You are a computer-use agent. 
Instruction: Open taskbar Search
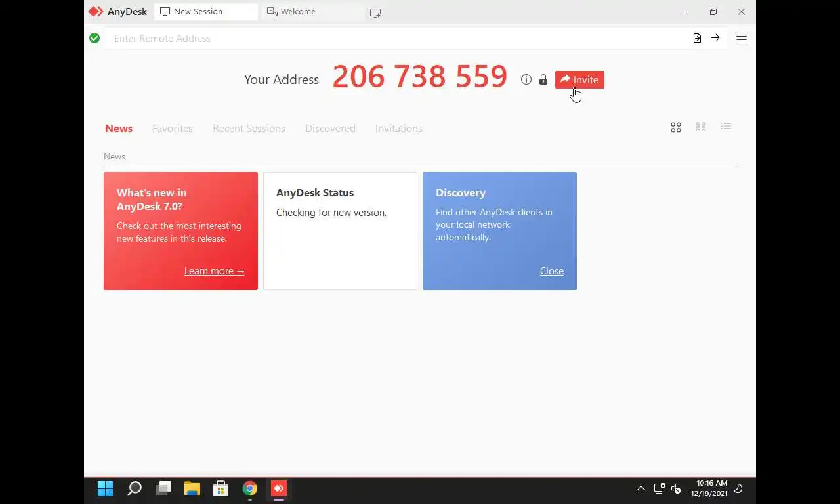(x=135, y=488)
